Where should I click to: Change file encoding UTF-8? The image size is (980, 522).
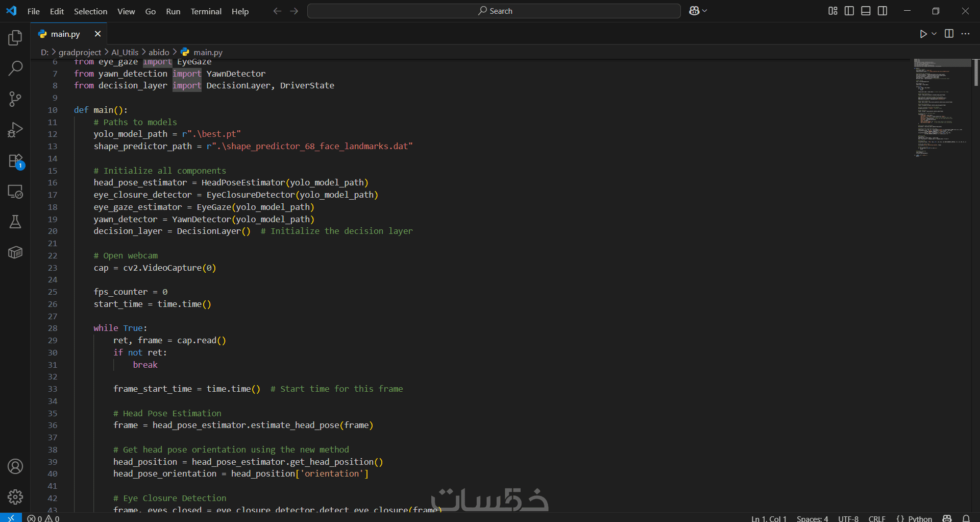(x=848, y=518)
